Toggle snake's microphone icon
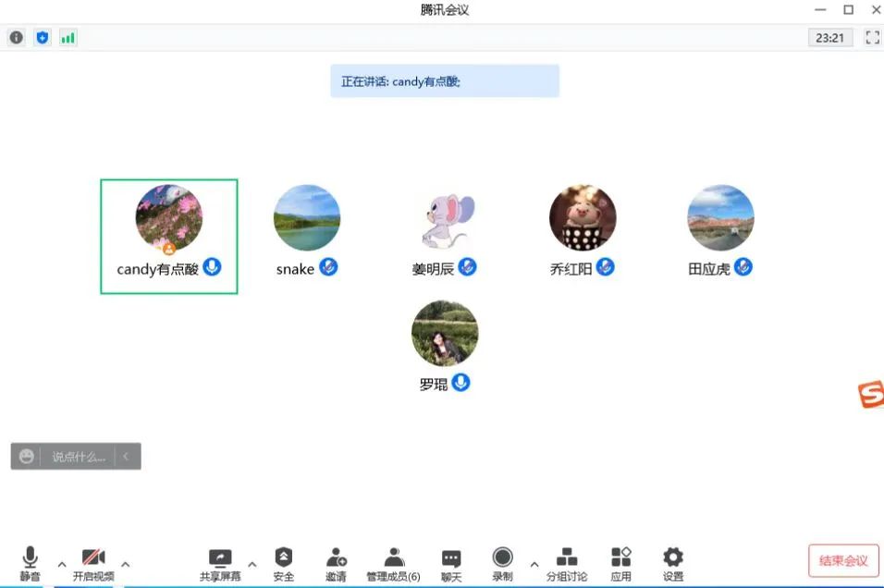Viewport: 884px width, 588px height. (328, 267)
